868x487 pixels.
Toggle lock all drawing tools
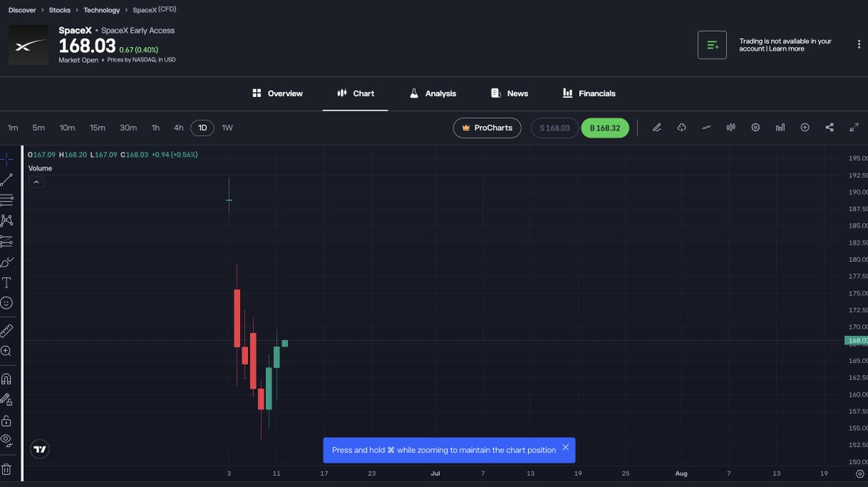[x=7, y=420]
